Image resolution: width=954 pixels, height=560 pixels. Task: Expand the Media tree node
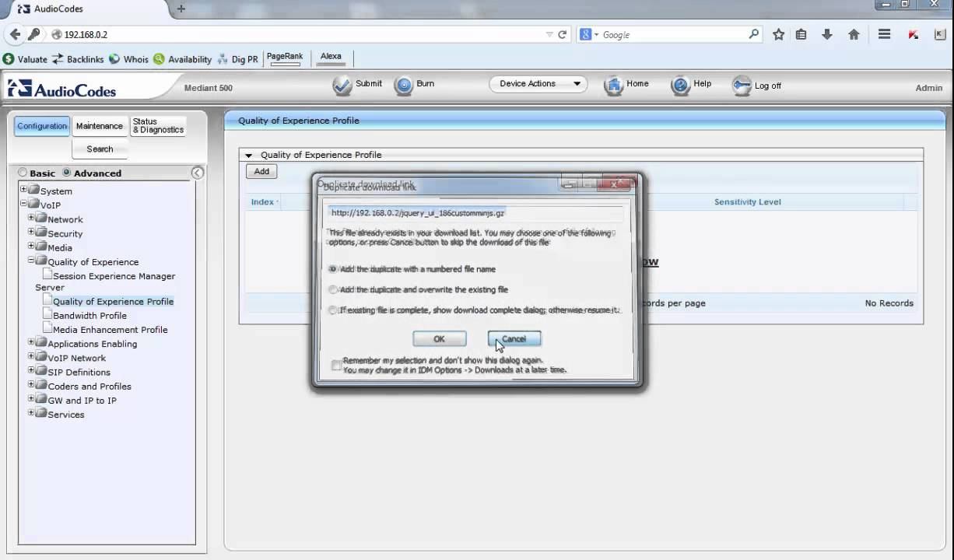(x=31, y=245)
